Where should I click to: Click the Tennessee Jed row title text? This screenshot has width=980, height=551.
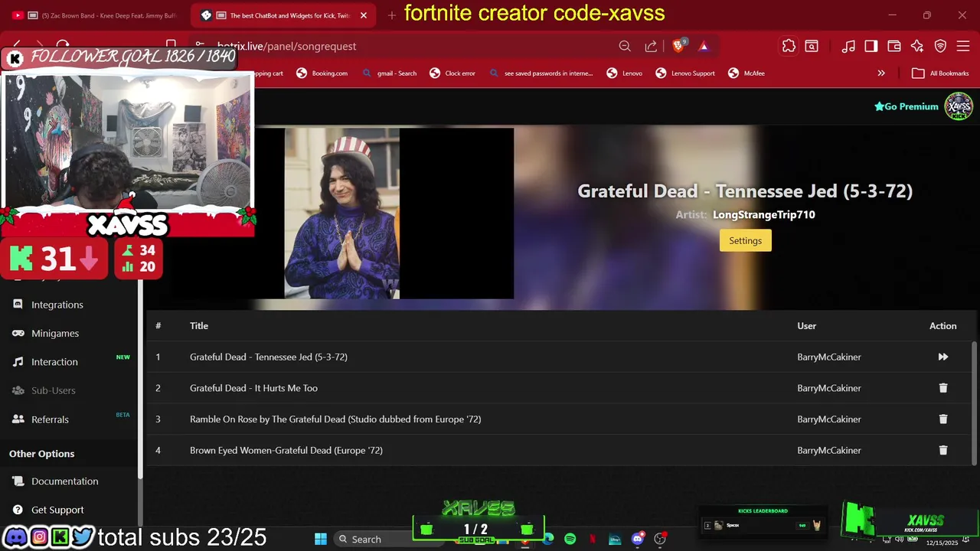click(x=269, y=357)
